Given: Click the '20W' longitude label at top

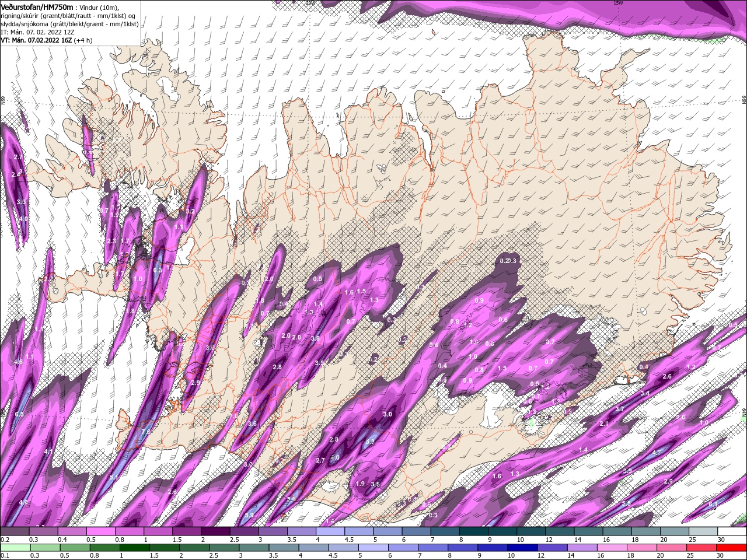Looking at the screenshot, I should (x=310, y=2).
